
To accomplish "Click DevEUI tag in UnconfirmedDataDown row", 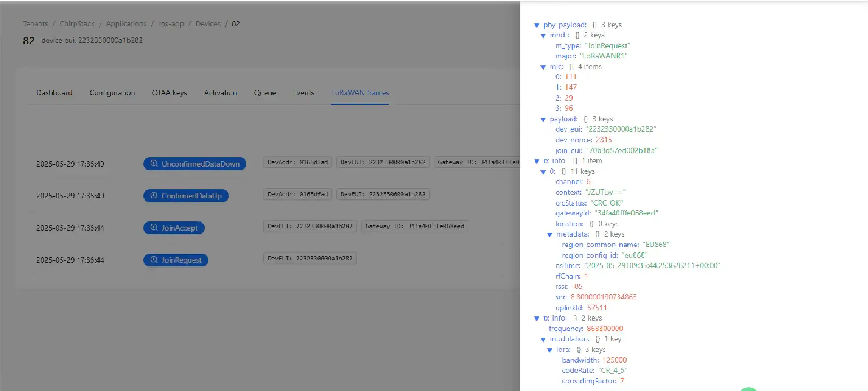I will point(383,162).
